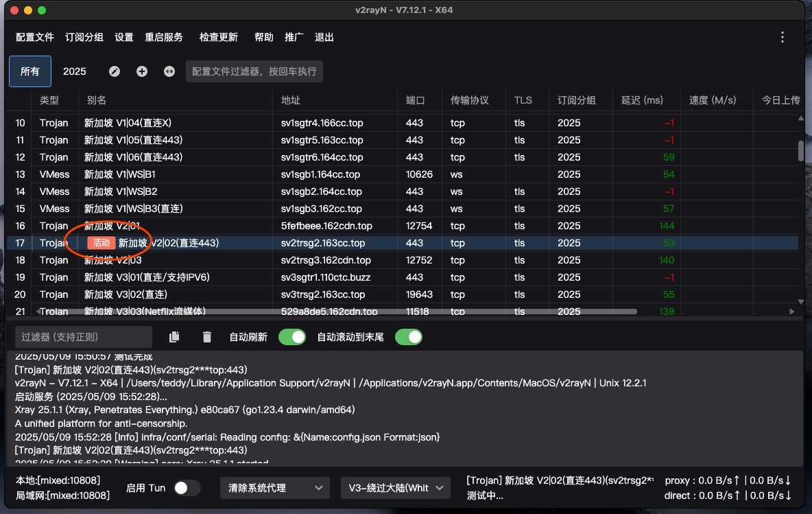Click address sv1sgb1.164cc.top
Screen dimensions: 812x514
pos(320,174)
